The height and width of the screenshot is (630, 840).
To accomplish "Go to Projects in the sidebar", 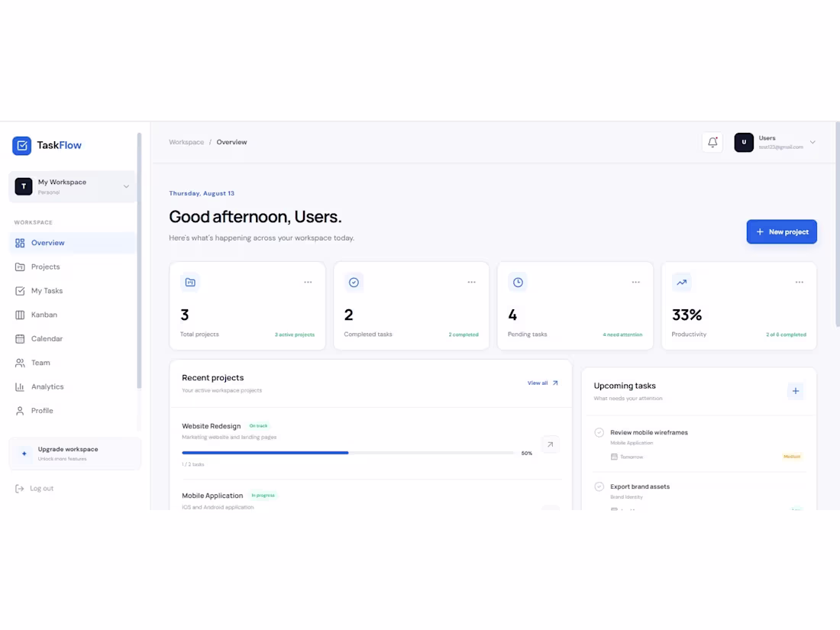I will pyautogui.click(x=73, y=267).
